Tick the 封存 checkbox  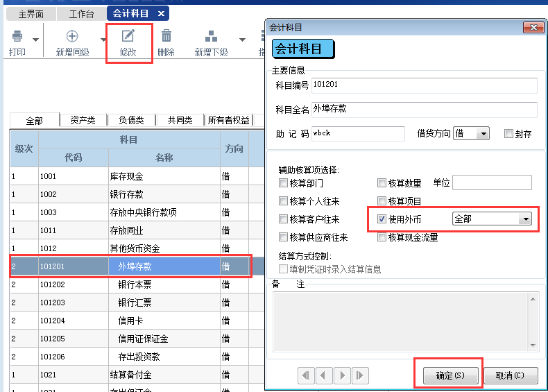508,134
